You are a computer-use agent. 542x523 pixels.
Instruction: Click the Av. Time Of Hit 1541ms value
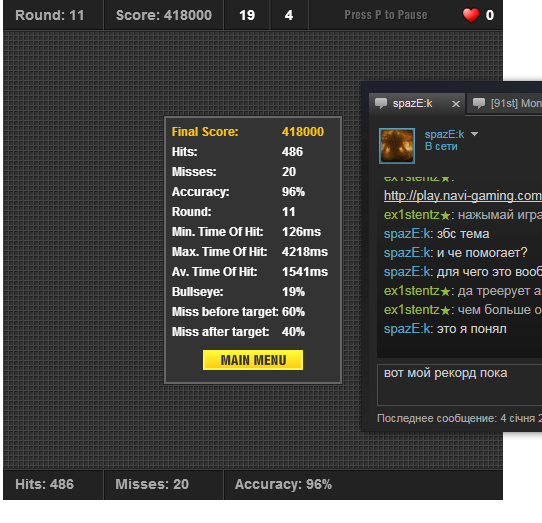pos(305,272)
